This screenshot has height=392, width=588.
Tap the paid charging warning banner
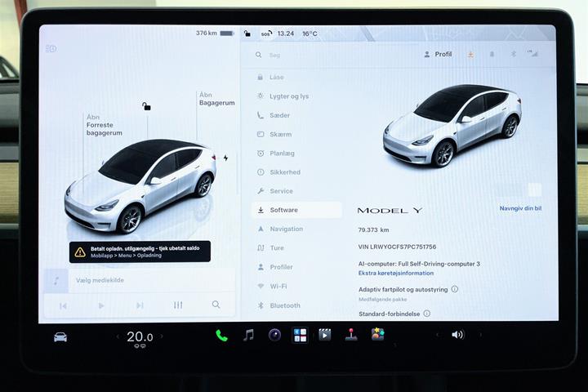click(140, 252)
